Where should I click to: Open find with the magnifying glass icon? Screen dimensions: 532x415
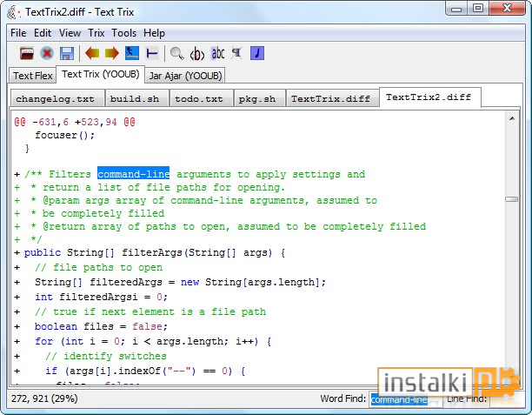tap(176, 54)
